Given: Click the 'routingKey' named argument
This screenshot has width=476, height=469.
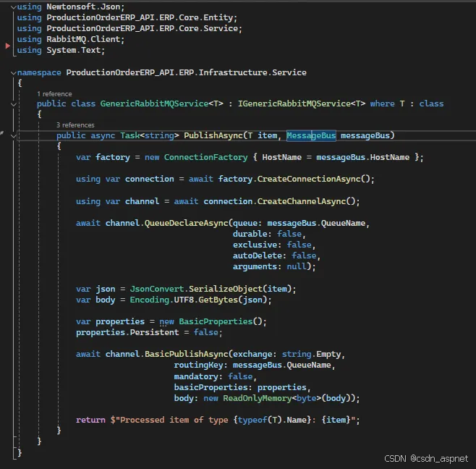Looking at the screenshot, I should pos(198,365).
